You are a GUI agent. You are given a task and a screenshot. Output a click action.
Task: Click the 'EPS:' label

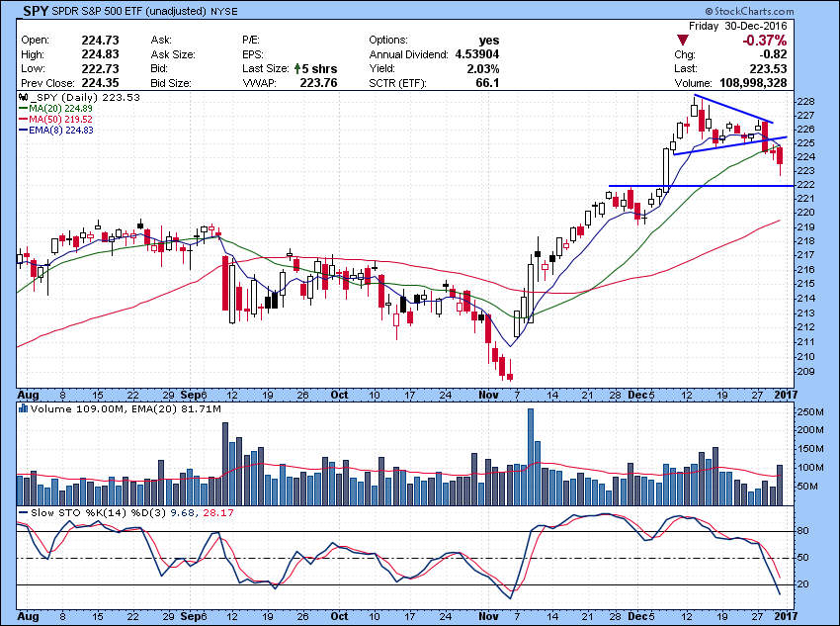[253, 54]
